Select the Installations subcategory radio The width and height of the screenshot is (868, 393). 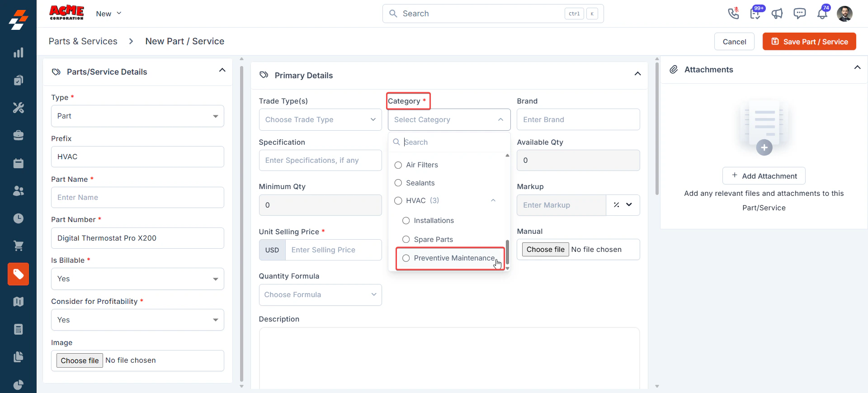click(406, 221)
